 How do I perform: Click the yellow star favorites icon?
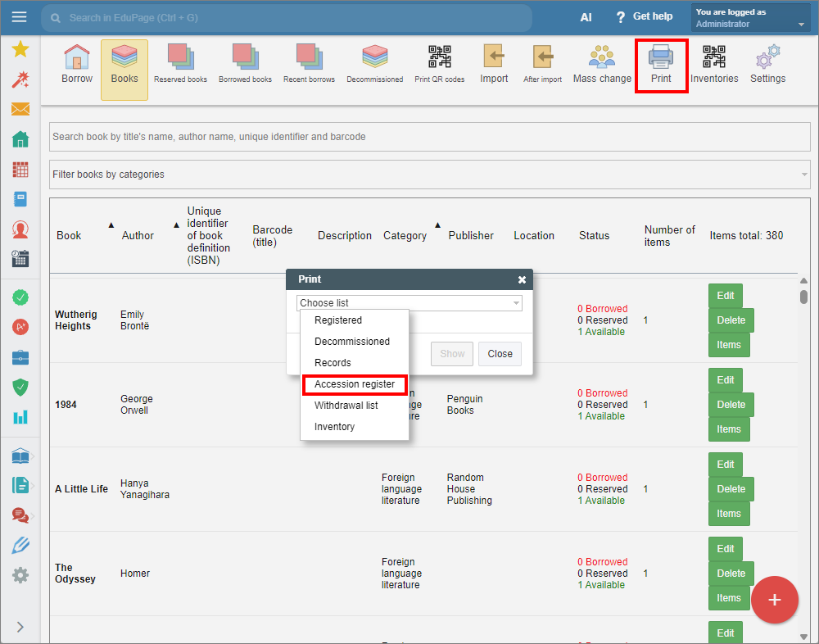[x=20, y=49]
